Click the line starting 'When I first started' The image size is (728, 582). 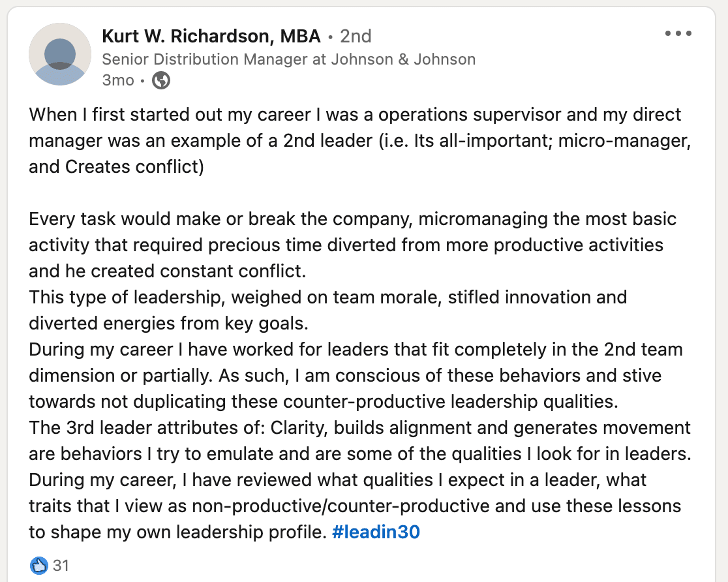pos(355,115)
